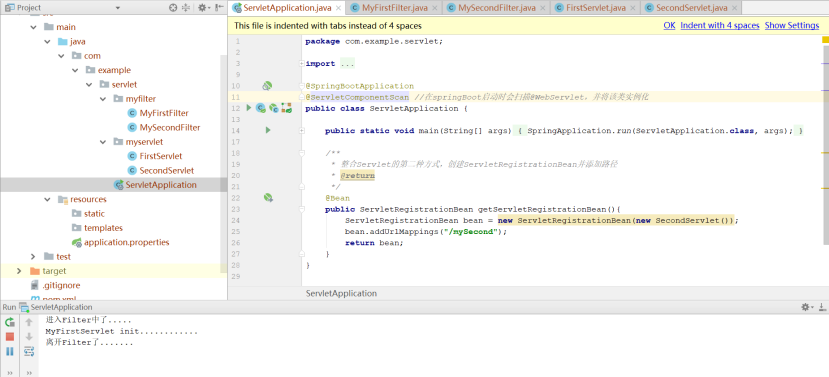This screenshot has width=829, height=377.
Task: Collapse the example package
Action: click(x=75, y=70)
